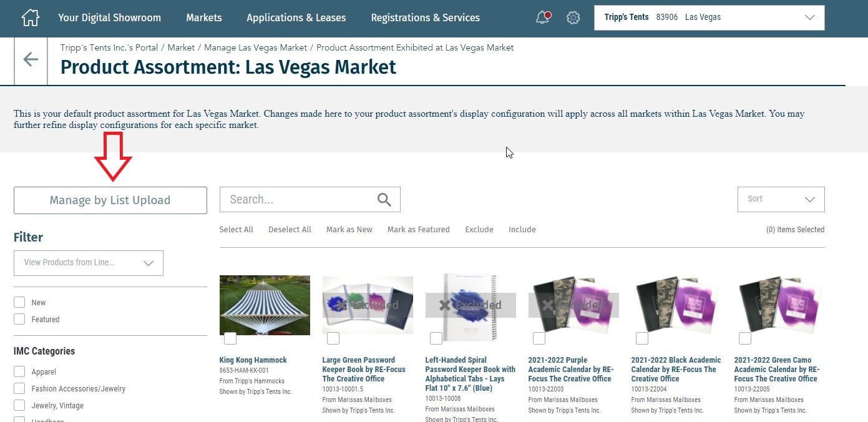
Task: Check the Featured filter checkbox
Action: point(19,319)
